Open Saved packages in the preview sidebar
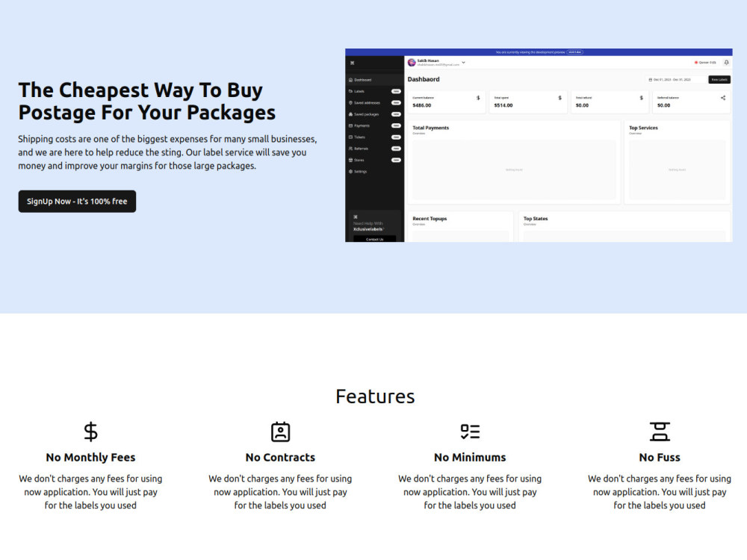747x560 pixels. coord(374,114)
